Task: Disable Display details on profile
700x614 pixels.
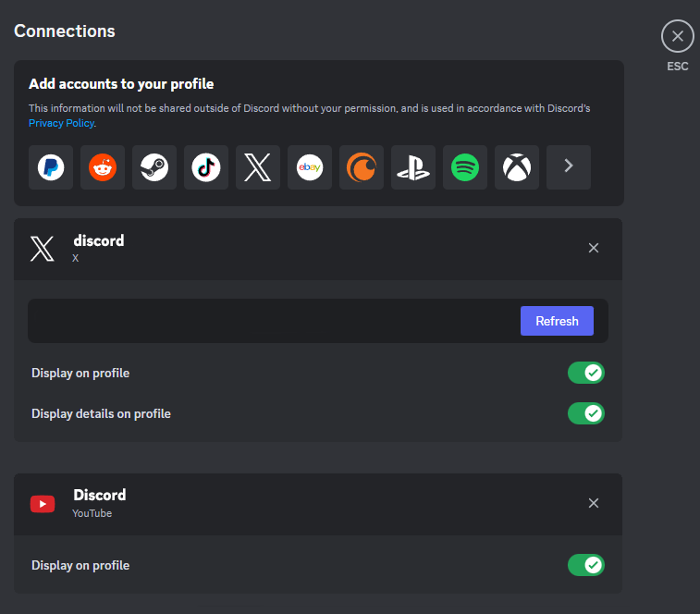Action: pyautogui.click(x=585, y=413)
